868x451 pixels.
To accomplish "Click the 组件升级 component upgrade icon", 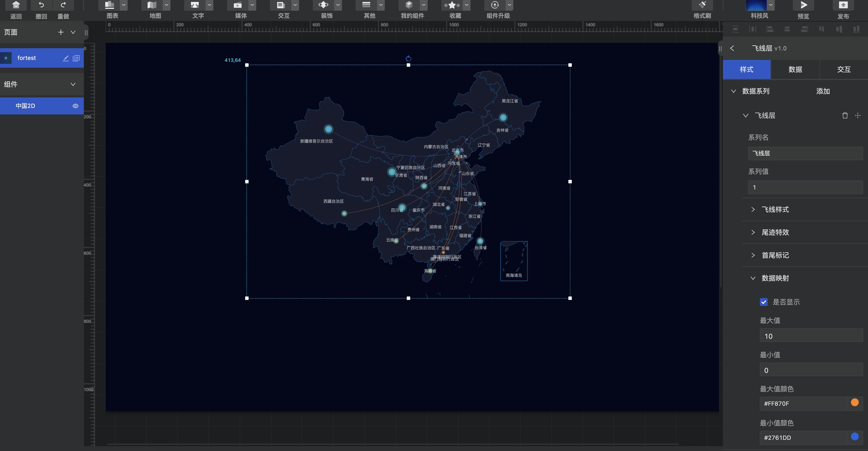I will coord(495,5).
